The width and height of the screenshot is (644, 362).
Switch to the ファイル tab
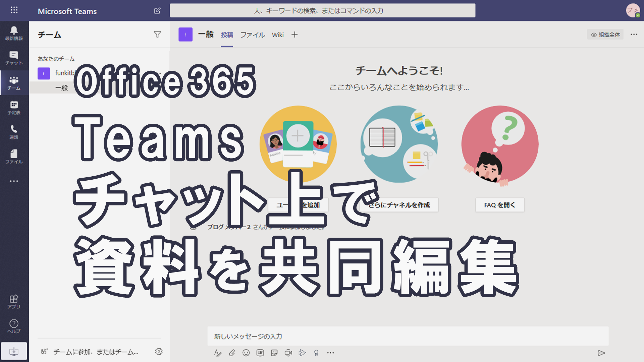253,35
